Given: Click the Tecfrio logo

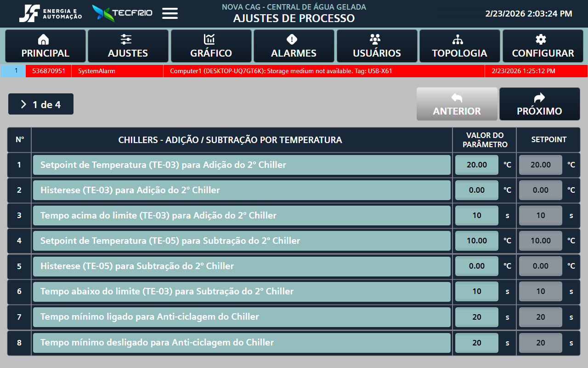Looking at the screenshot, I should (123, 13).
